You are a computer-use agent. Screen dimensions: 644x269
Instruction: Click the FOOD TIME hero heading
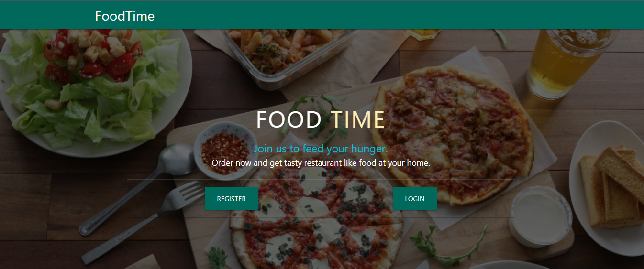(x=321, y=119)
